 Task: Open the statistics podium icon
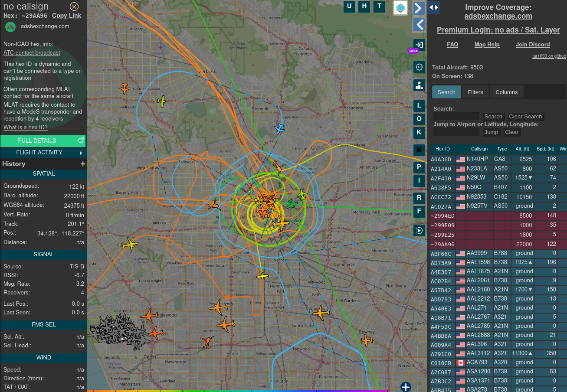419,85
